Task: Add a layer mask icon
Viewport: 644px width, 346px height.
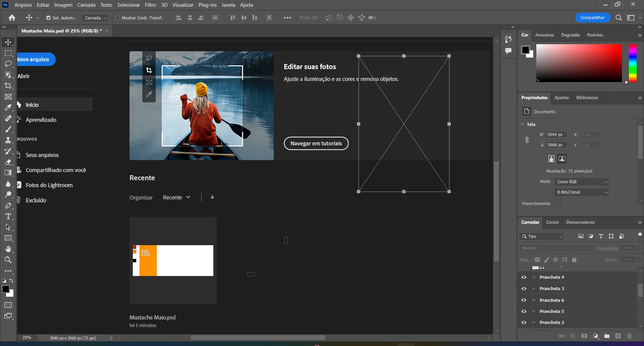Action: (584, 336)
